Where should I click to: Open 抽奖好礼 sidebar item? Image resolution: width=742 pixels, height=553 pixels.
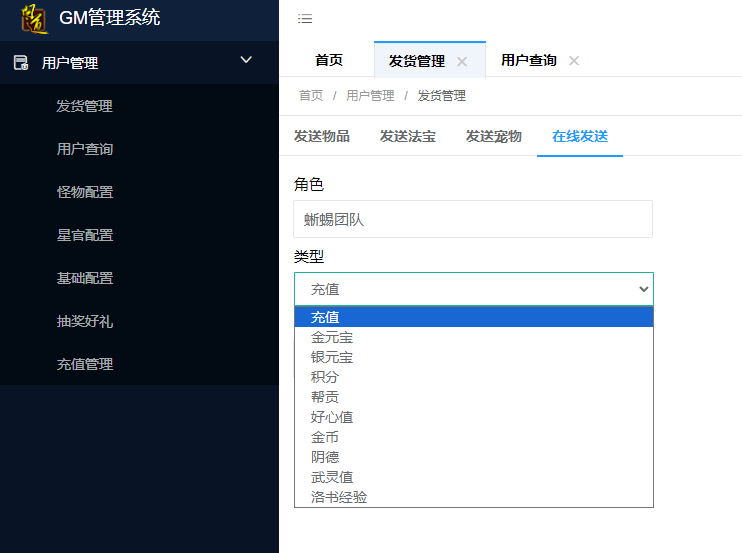click(85, 321)
